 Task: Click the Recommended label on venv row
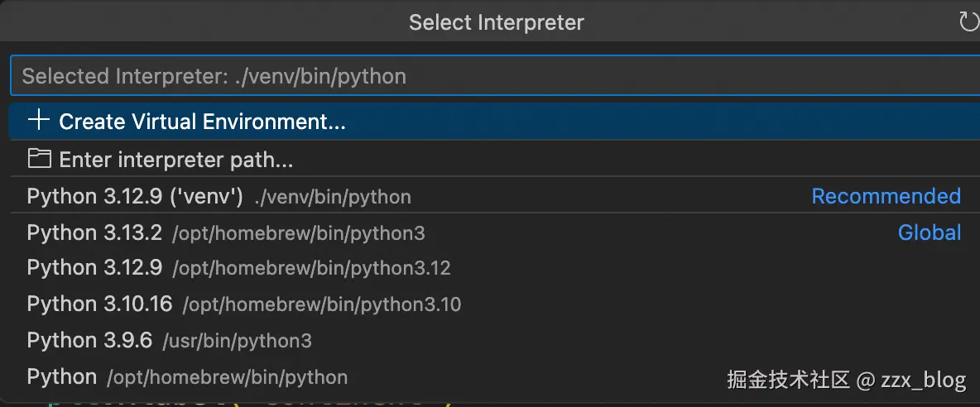pos(886,197)
